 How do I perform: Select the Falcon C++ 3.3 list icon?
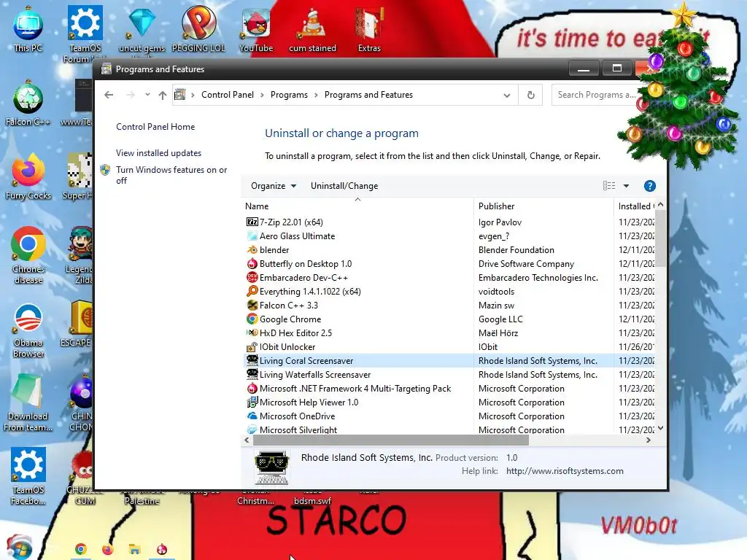click(252, 305)
